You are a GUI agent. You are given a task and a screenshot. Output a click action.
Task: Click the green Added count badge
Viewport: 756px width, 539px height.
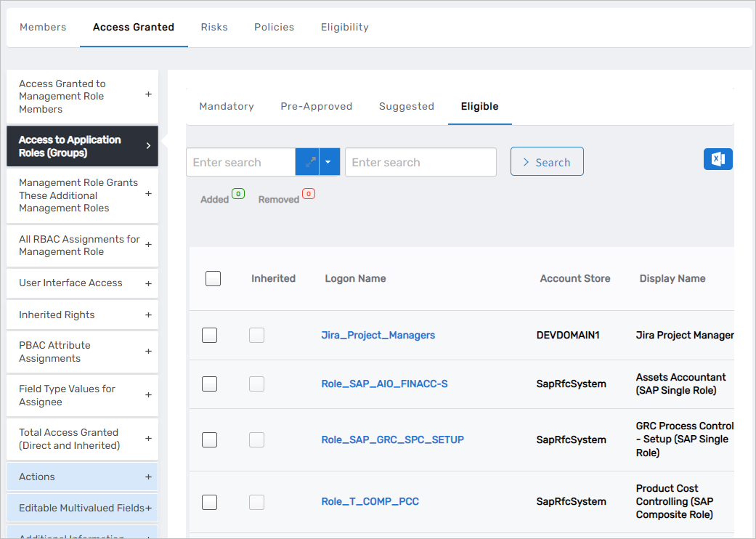[237, 194]
